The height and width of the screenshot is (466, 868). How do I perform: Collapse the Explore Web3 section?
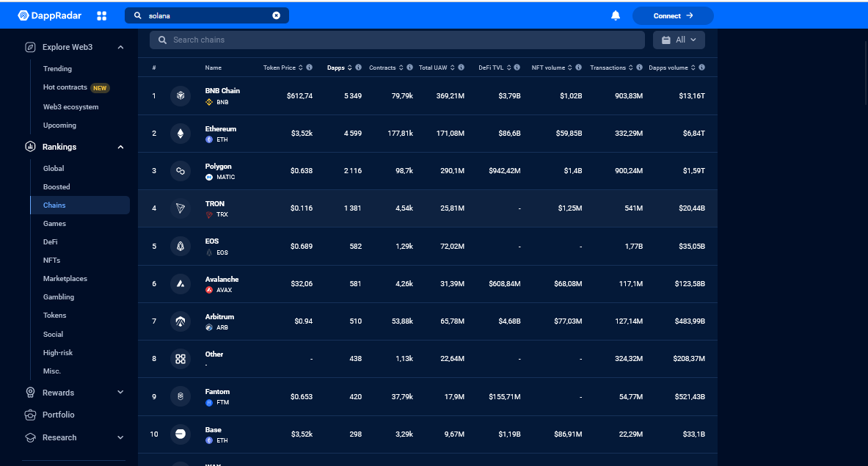point(120,47)
